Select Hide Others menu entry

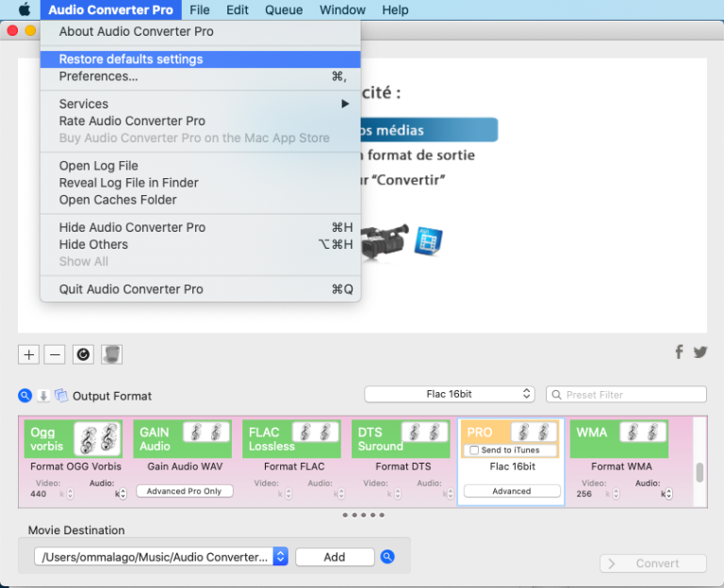point(201,245)
